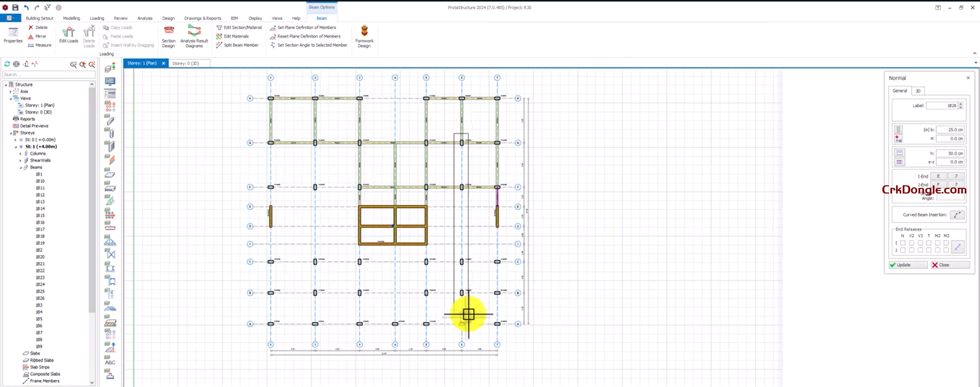Image resolution: width=980 pixels, height=387 pixels.
Task: Click the structure tree Search box
Action: click(49, 75)
